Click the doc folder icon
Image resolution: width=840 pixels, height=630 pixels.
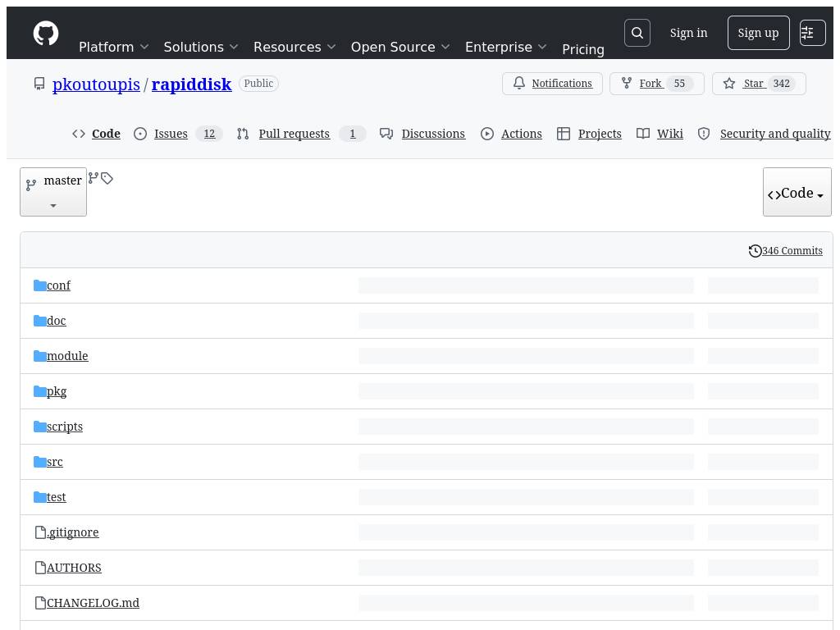(39, 321)
